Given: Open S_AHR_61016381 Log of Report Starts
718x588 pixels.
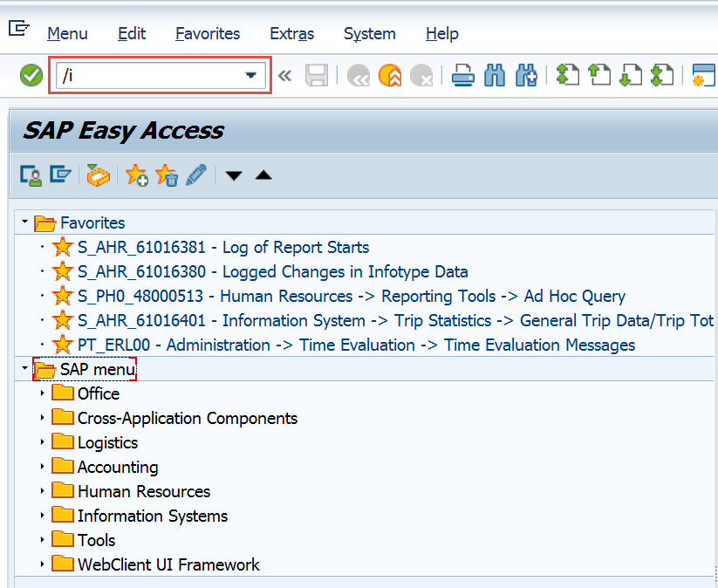Looking at the screenshot, I should pos(223,247).
